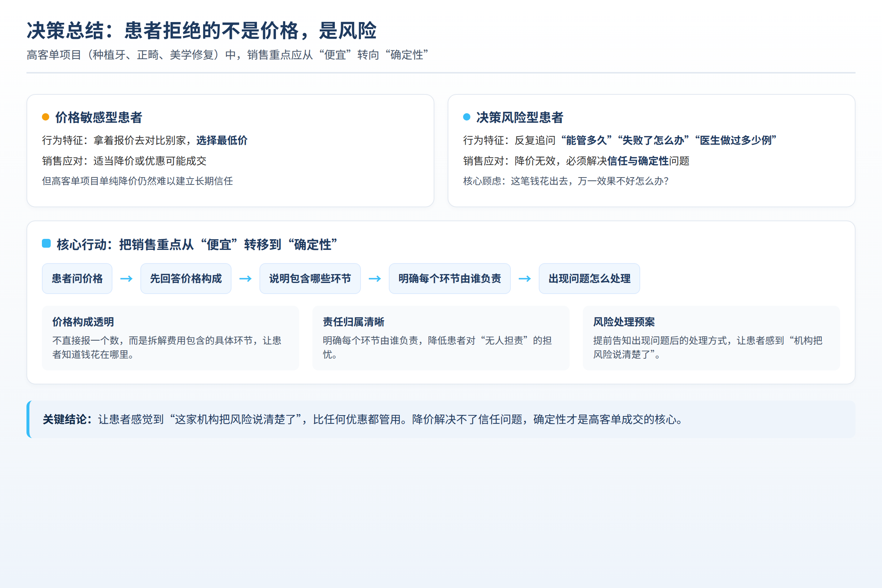Click the 责任归属清晰 card heading
Image resolution: width=882 pixels, height=588 pixels.
click(353, 322)
